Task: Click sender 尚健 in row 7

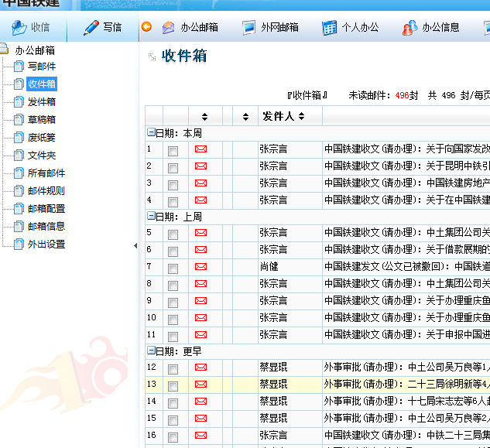Action: [x=269, y=266]
